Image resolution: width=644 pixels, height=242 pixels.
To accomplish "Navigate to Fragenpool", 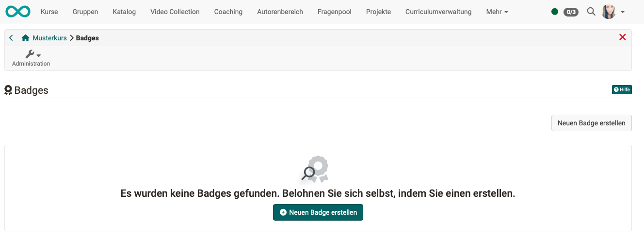I will 334,12.
